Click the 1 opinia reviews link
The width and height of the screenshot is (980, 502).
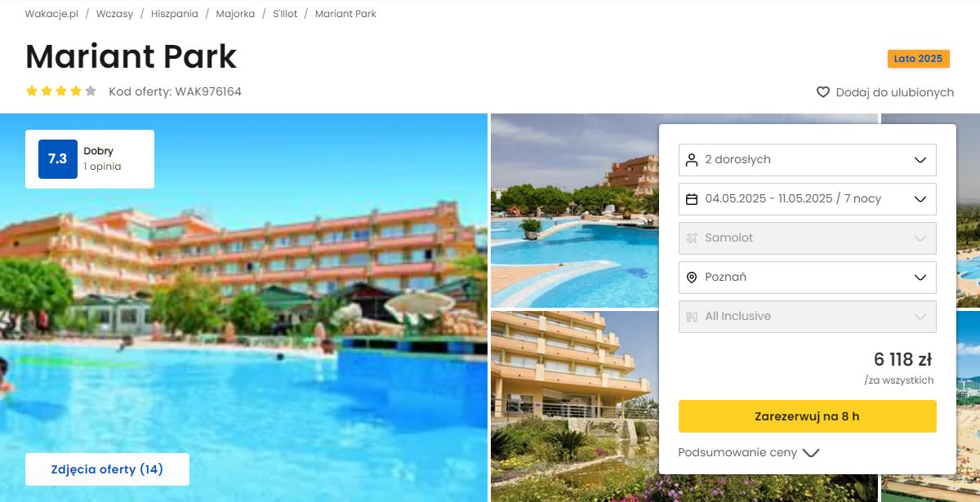click(102, 167)
